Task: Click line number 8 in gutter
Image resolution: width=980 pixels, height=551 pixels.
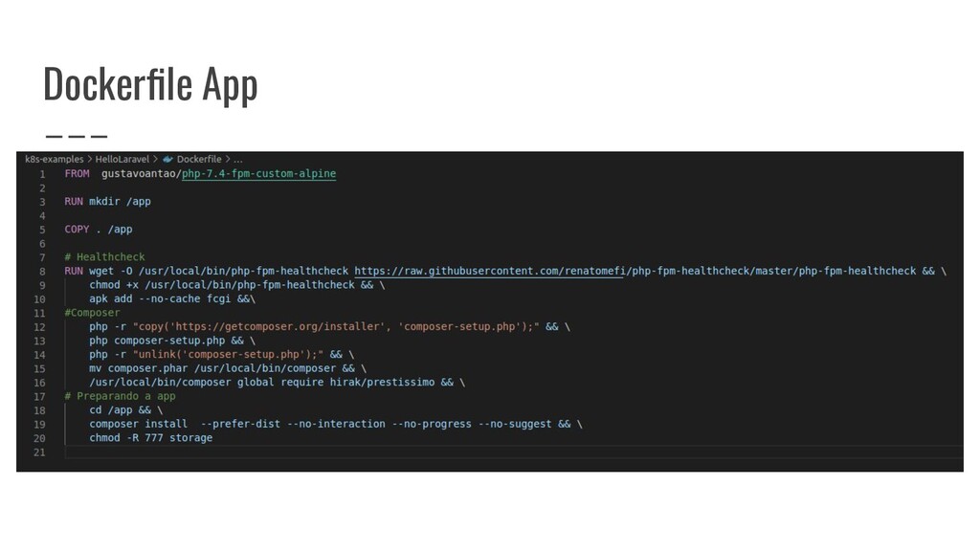Action: point(42,271)
